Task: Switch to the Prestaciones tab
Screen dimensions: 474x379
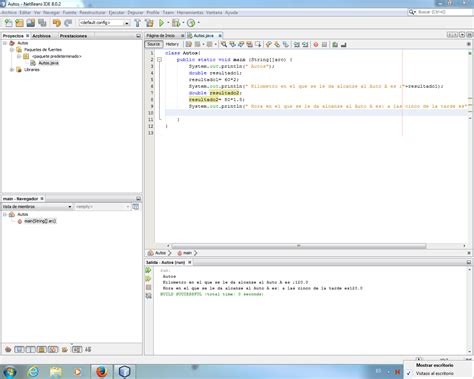Action: (73, 36)
